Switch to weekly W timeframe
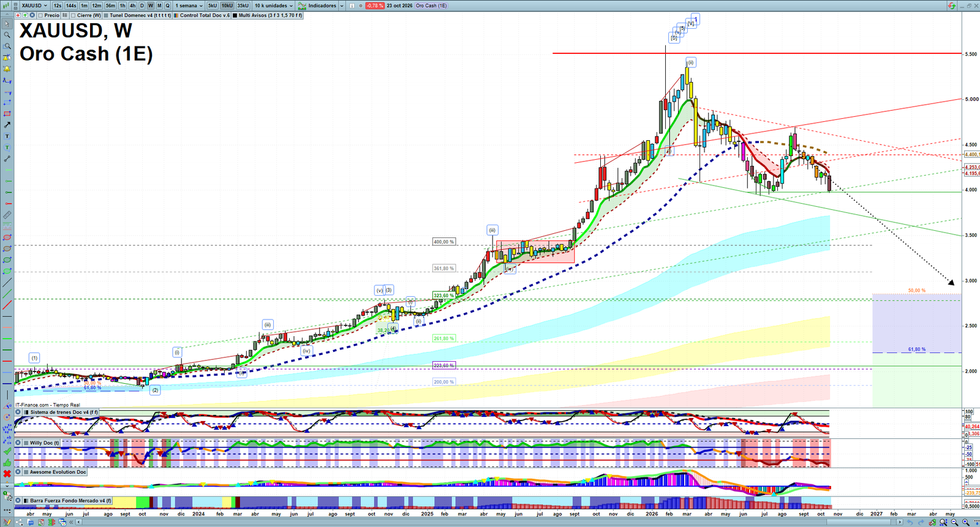Screen dimensions: 980x527 (x=151, y=6)
